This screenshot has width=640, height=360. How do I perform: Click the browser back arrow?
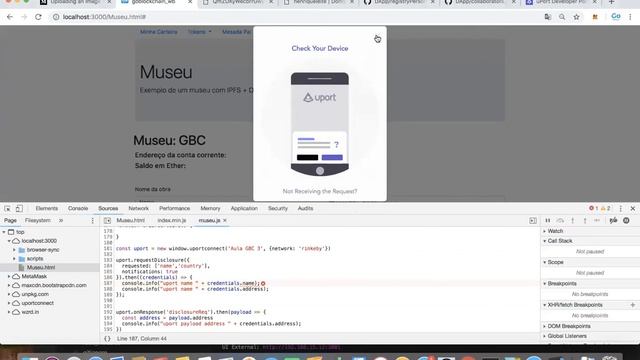(x=10, y=17)
